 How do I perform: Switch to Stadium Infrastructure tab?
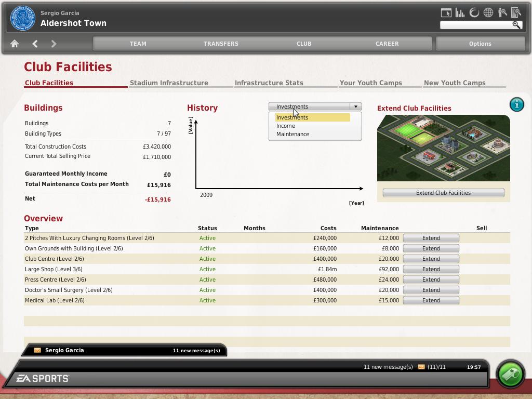(169, 83)
